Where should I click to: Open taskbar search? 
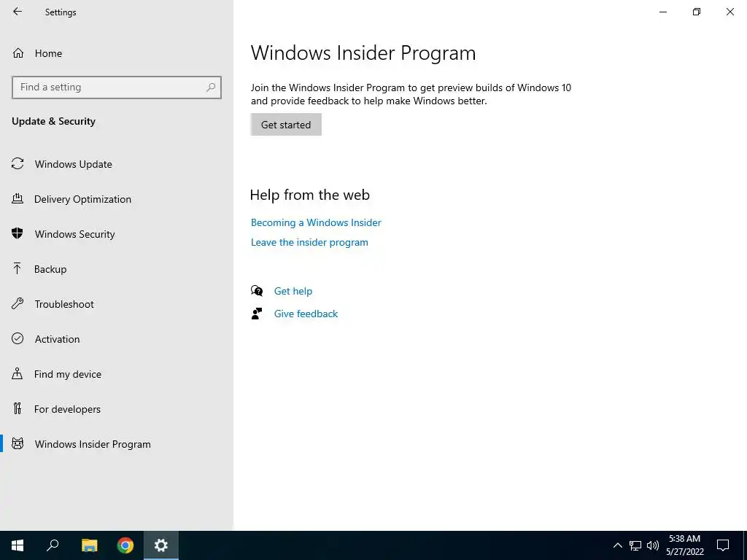point(53,545)
